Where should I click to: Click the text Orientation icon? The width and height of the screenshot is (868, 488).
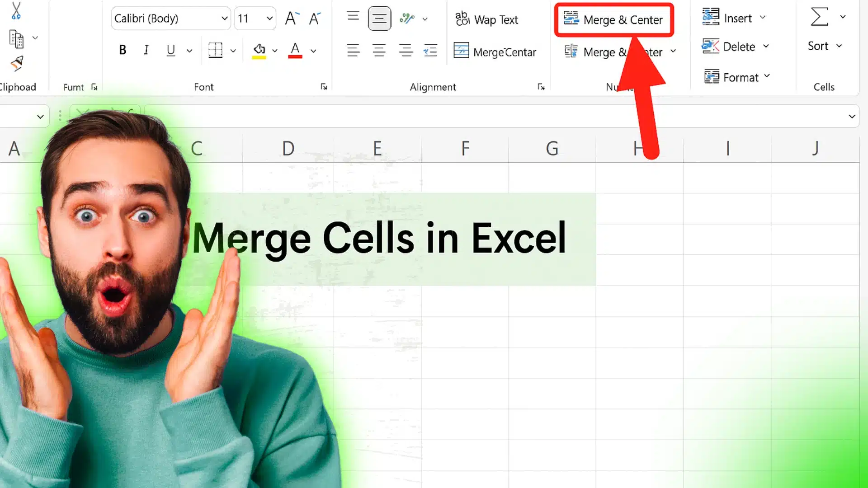tap(407, 19)
